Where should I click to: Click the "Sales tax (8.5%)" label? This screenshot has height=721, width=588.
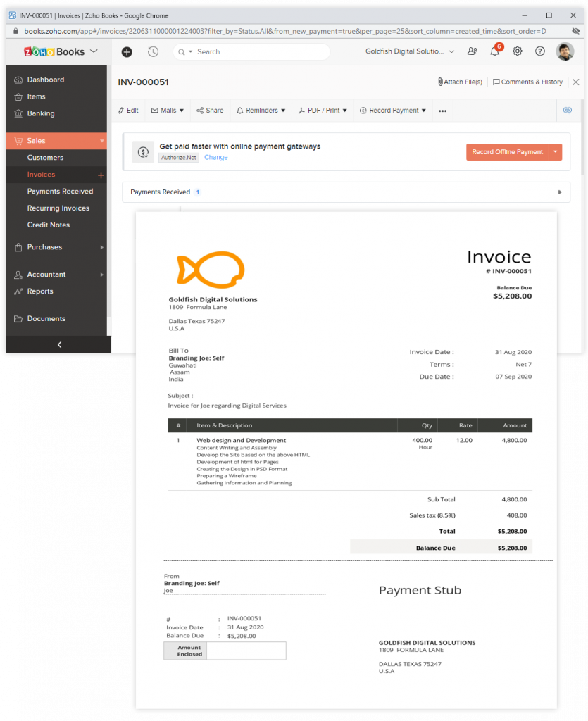[432, 515]
